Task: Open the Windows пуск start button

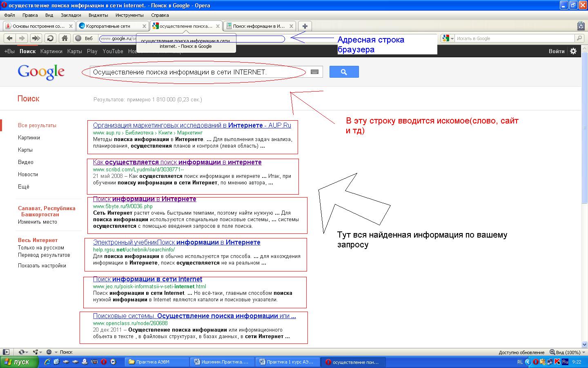Action: coord(19,362)
